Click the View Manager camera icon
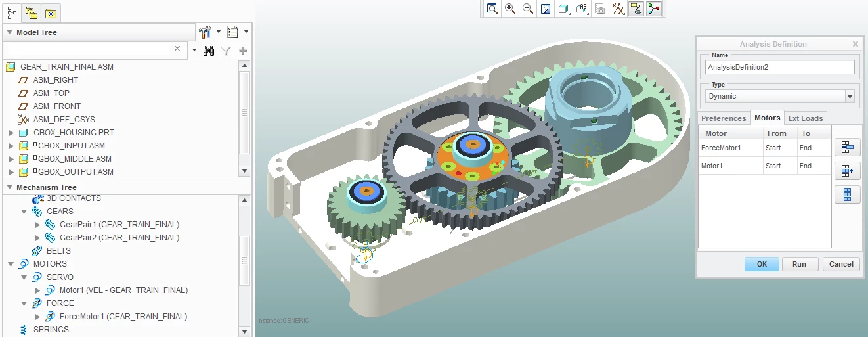This screenshot has width=868, height=337. coord(600,9)
